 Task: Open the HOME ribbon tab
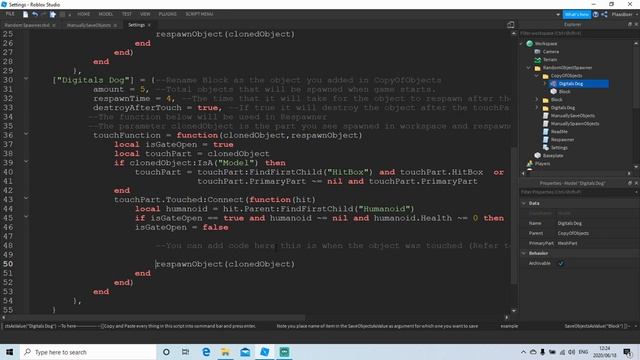tap(83, 14)
